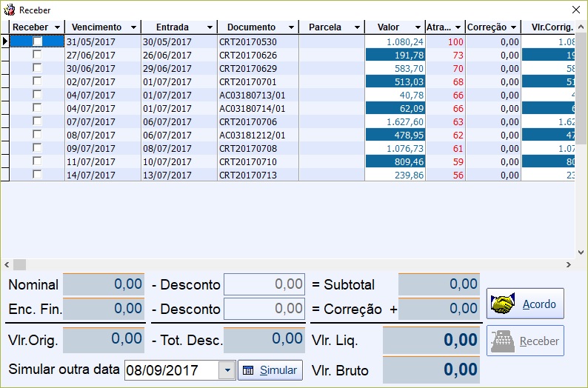Click the Vlr.Corrig. column header
588x388 pixels.
[548, 27]
